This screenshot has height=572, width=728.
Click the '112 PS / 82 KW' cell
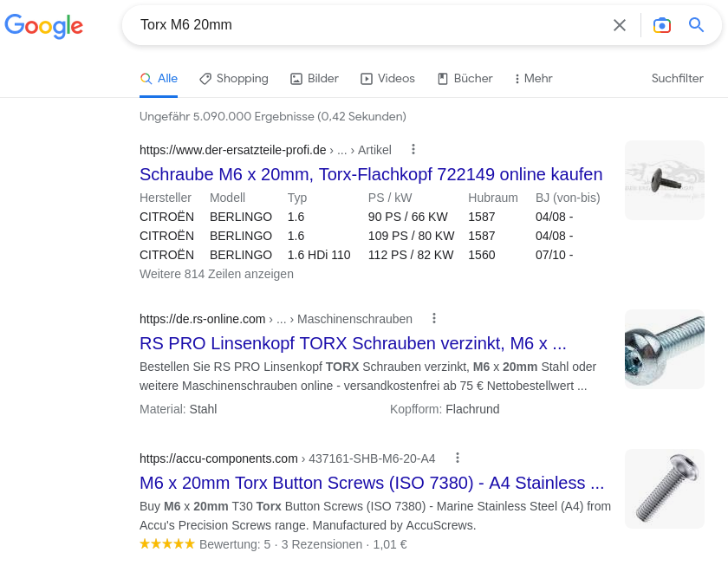(x=411, y=256)
